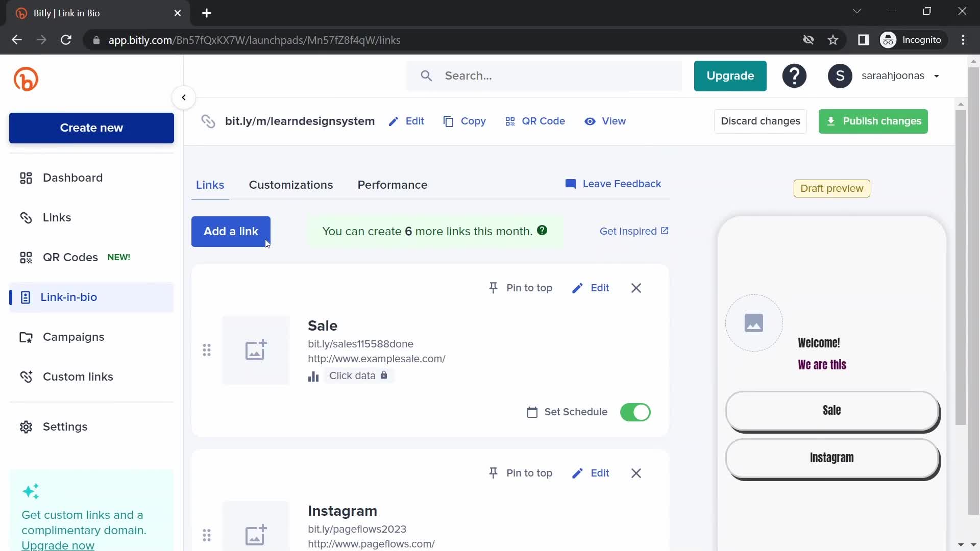Click the http://www.examplesale.com/ URL text
This screenshot has height=551, width=980.
[x=377, y=359]
